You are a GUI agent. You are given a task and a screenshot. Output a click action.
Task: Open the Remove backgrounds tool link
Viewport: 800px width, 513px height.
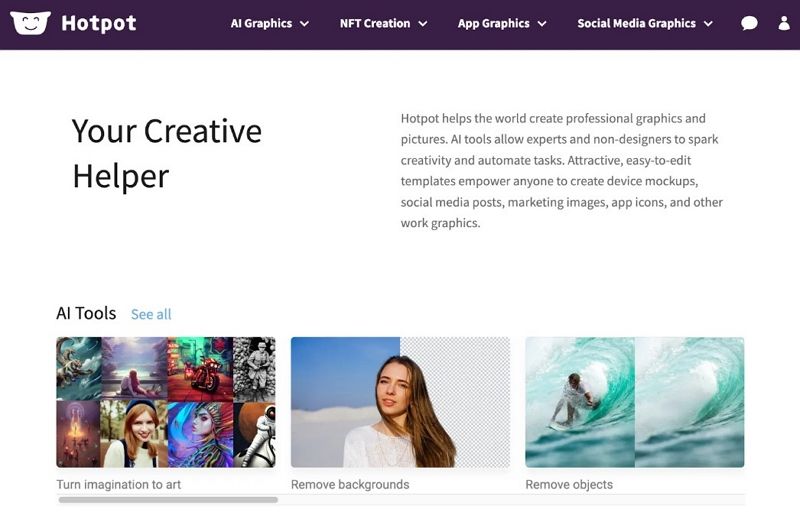tap(350, 485)
